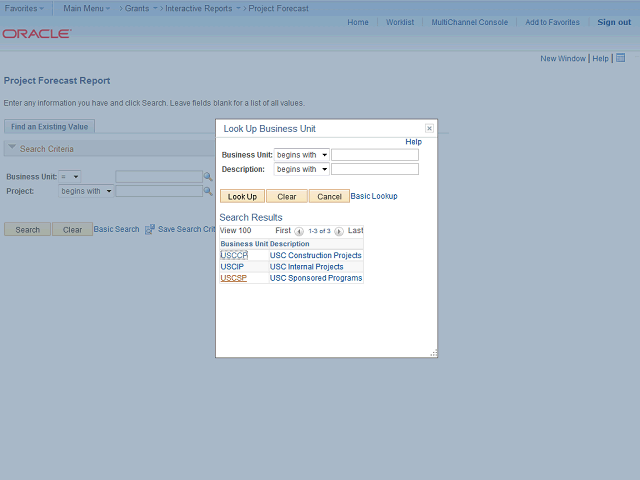640x480 pixels.
Task: Click USC Construction Projects description
Action: point(316,255)
